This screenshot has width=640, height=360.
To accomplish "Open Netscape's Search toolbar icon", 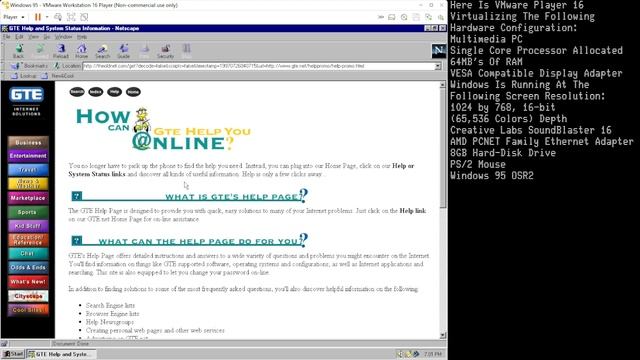I will (x=102, y=51).
